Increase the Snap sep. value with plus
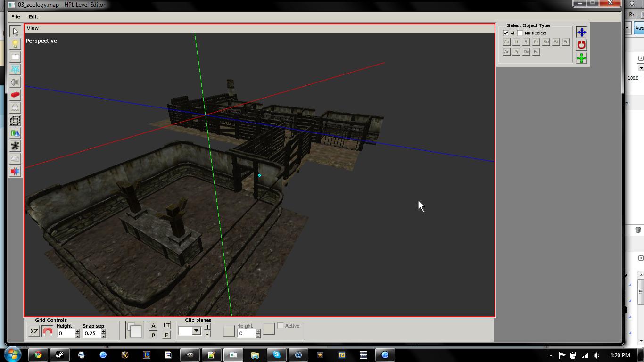The width and height of the screenshot is (644, 362). 104,331
